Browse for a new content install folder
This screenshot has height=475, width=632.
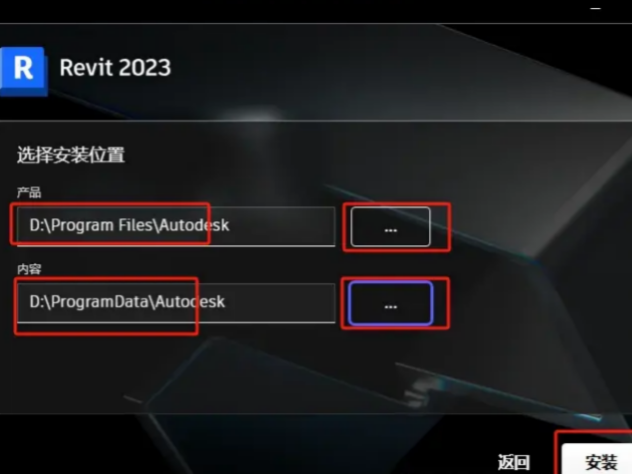pyautogui.click(x=390, y=303)
